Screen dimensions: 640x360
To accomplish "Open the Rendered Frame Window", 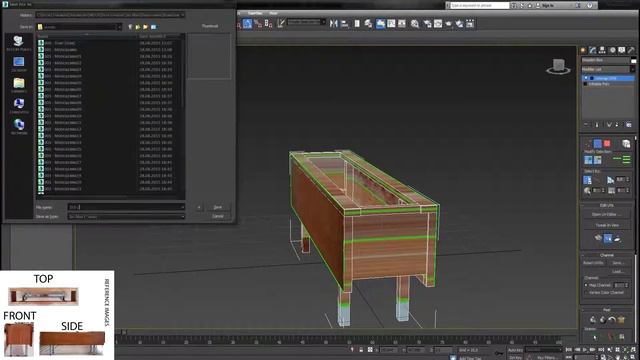I will click(438, 24).
